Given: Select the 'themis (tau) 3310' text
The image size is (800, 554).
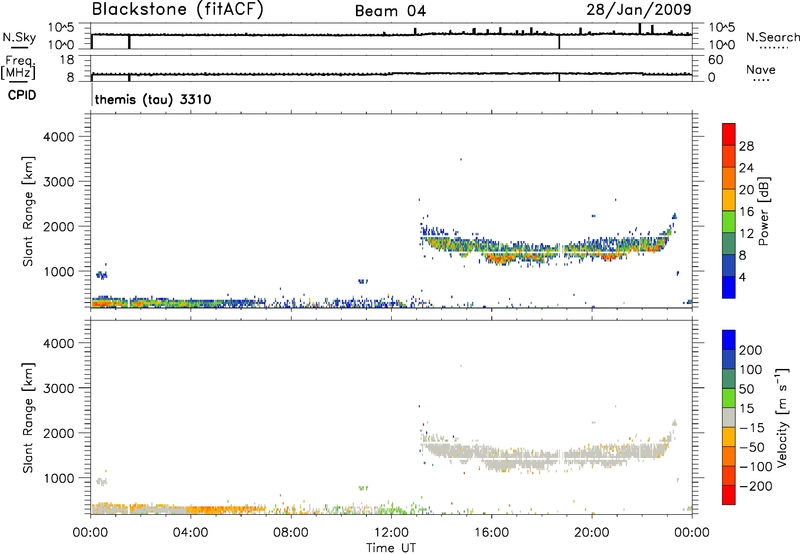Looking at the screenshot, I should 153,99.
